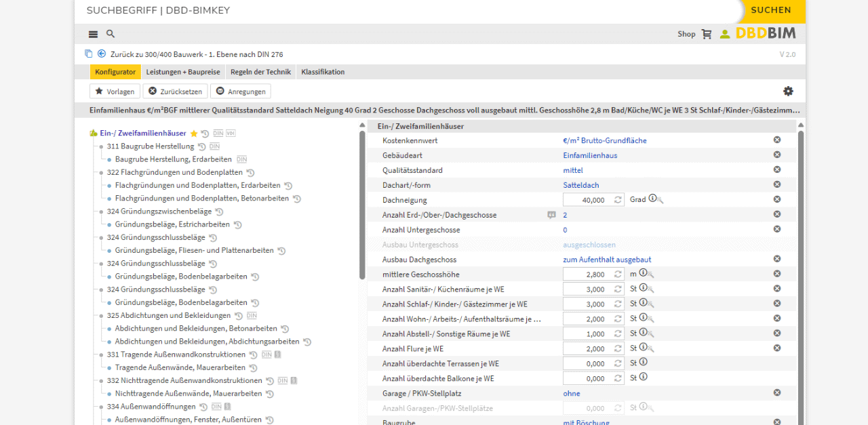Click the Anzahl Abstell-/Sonstige Räume input field
The width and height of the screenshot is (868, 425).
click(x=593, y=334)
